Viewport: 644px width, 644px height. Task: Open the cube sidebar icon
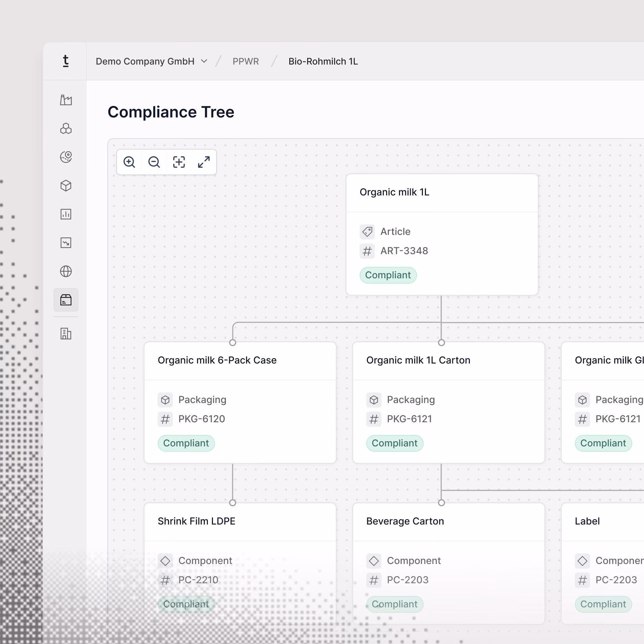coord(66,186)
